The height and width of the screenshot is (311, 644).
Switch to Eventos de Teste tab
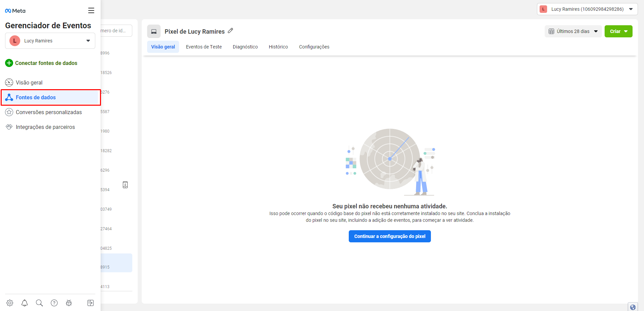tap(204, 47)
